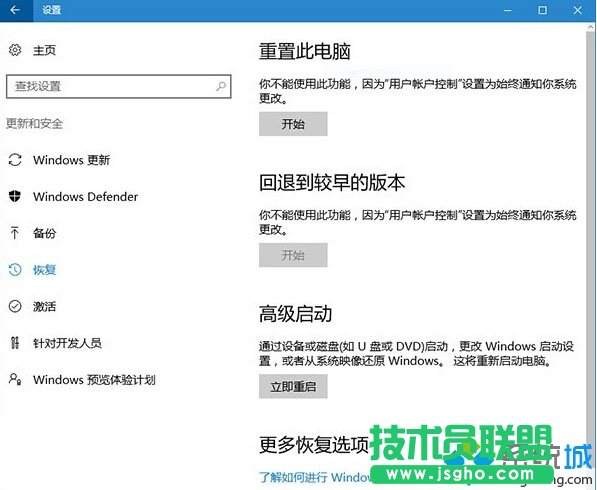Open the 激活 activation section
The height and width of the screenshot is (490, 597).
tap(45, 306)
